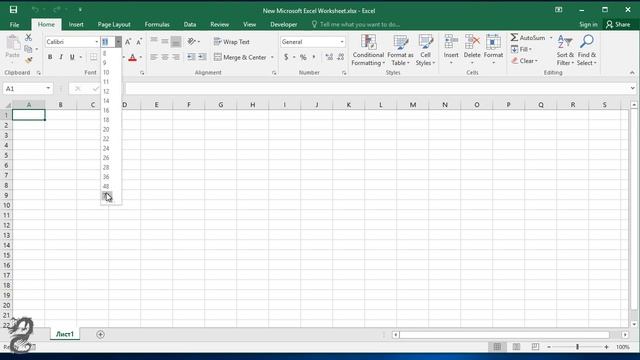640x360 pixels.
Task: Switch to the Formulas tab
Action: [157, 24]
